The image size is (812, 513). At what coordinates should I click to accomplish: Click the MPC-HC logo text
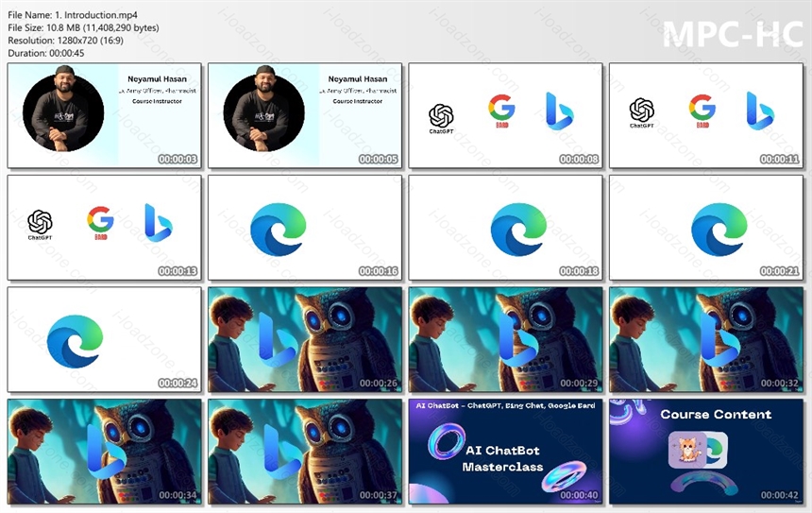click(x=733, y=34)
